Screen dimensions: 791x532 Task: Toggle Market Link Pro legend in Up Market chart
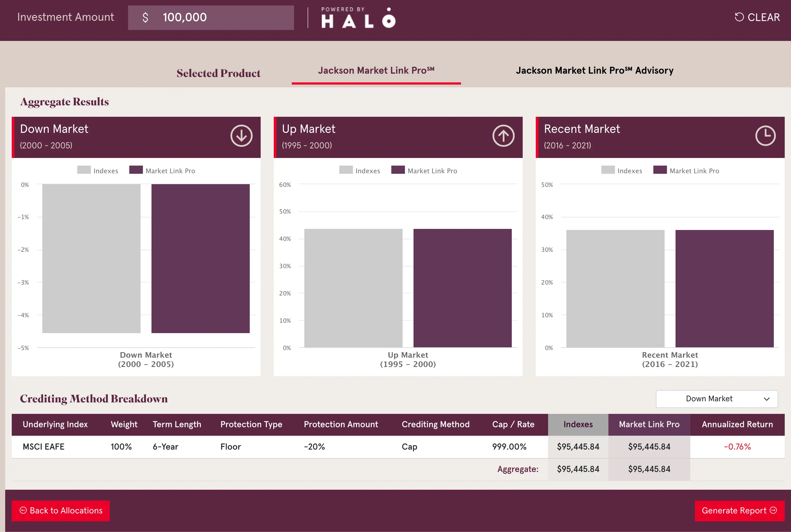click(424, 170)
